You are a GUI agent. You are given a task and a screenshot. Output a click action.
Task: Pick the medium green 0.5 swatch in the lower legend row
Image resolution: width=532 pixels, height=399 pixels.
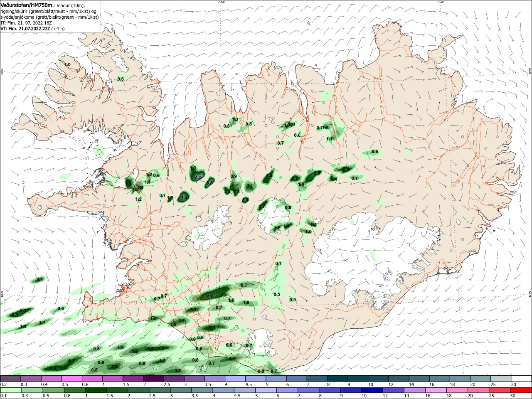[53, 390]
